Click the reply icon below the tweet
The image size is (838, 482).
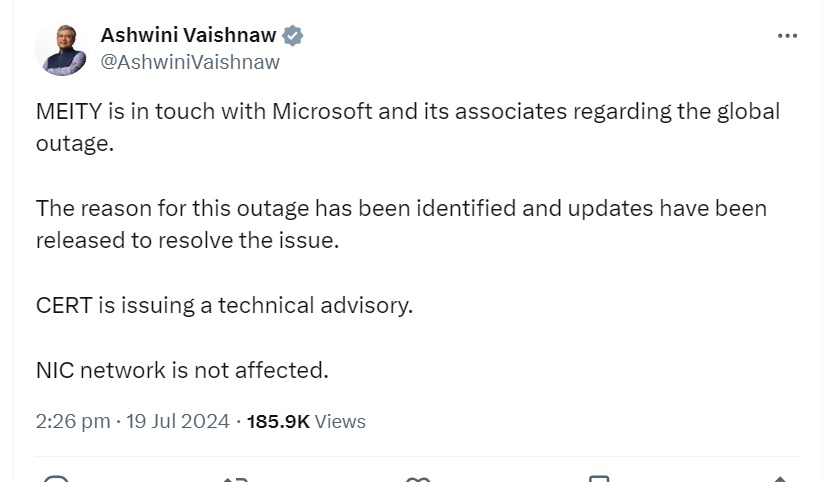coord(57,478)
